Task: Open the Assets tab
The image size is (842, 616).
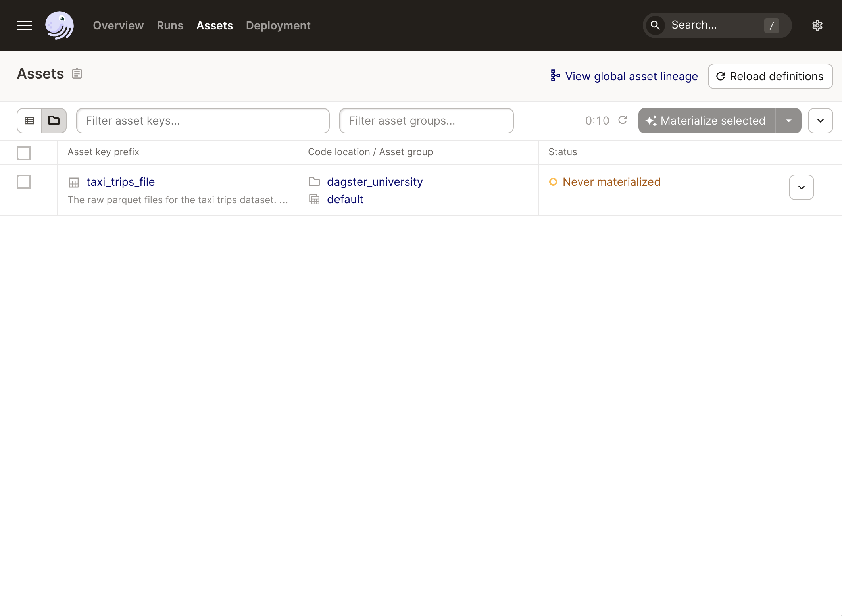Action: [x=215, y=25]
